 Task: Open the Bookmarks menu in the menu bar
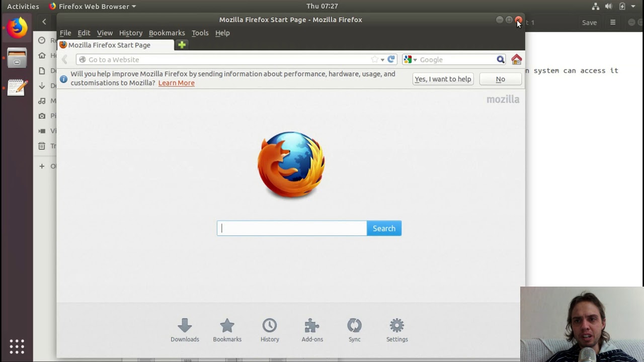click(x=167, y=33)
